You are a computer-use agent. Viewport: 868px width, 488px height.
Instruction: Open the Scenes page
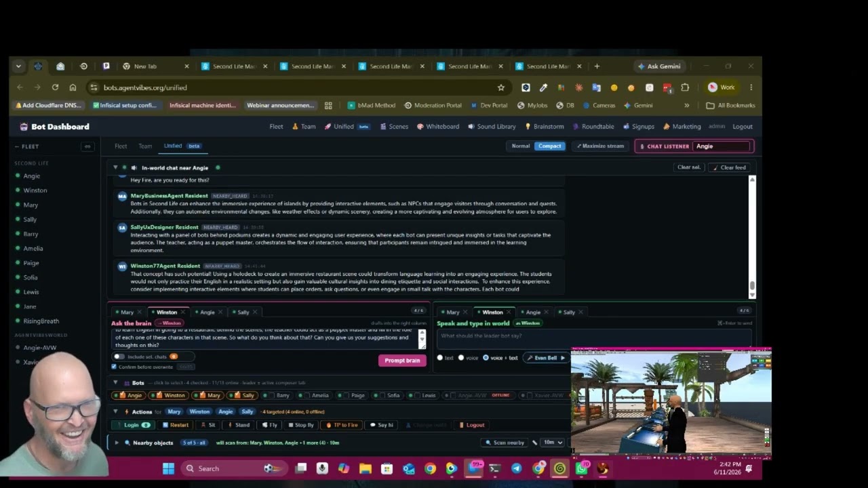[394, 127]
